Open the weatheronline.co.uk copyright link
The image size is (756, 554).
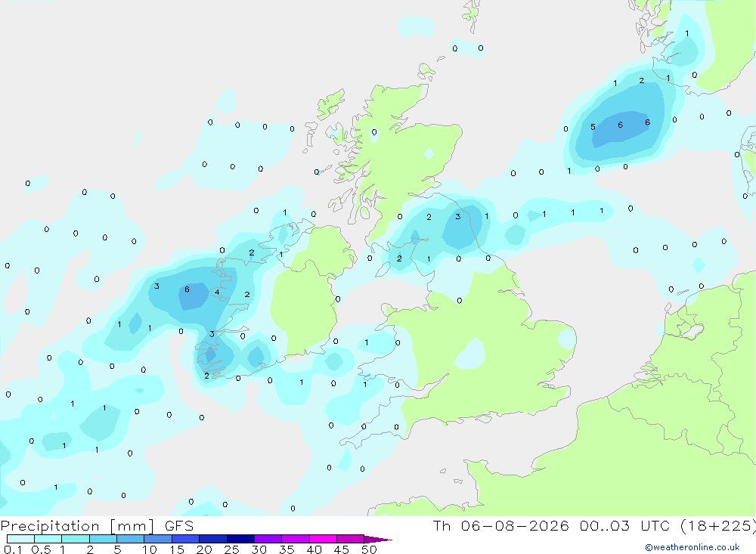pyautogui.click(x=692, y=547)
